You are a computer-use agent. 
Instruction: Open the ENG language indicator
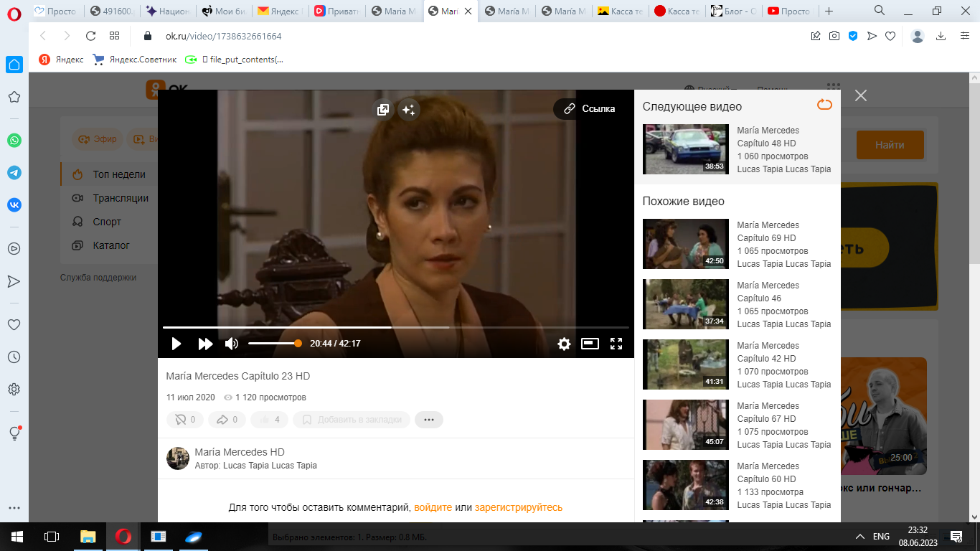point(881,536)
